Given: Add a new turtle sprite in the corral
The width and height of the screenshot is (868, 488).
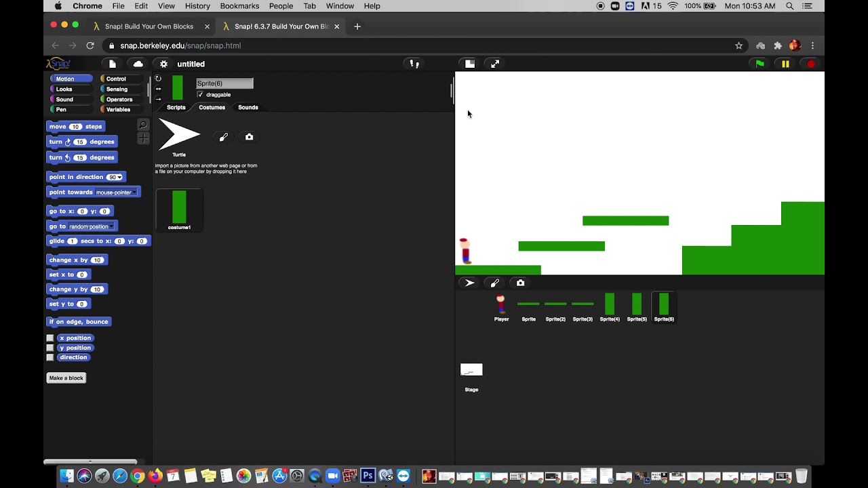Looking at the screenshot, I should point(469,283).
